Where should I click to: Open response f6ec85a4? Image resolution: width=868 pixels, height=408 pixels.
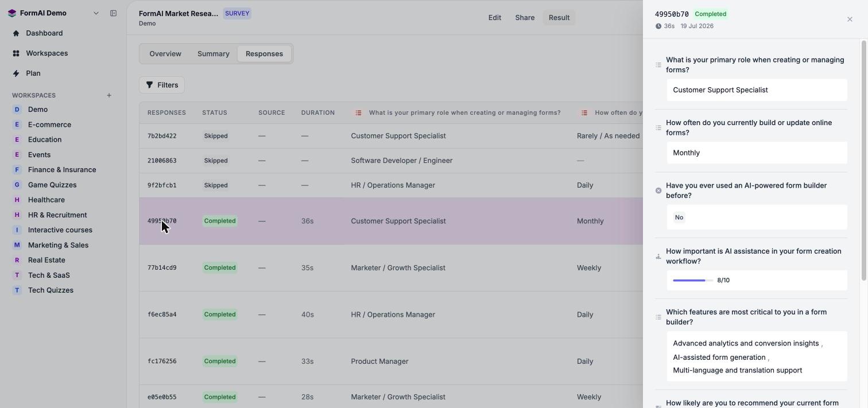tap(162, 314)
